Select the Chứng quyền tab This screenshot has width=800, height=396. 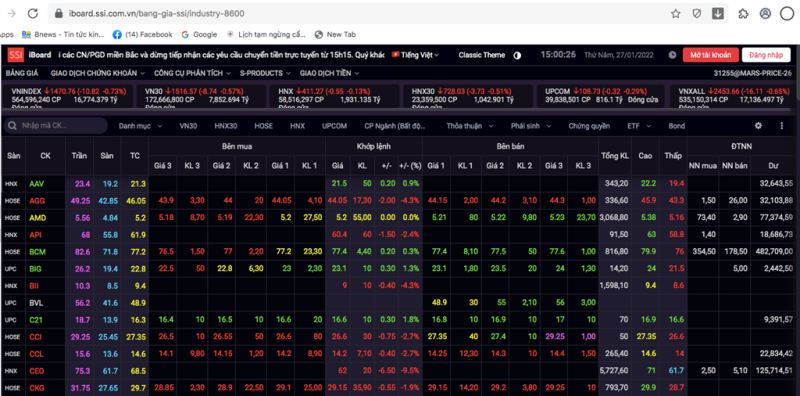tap(589, 126)
